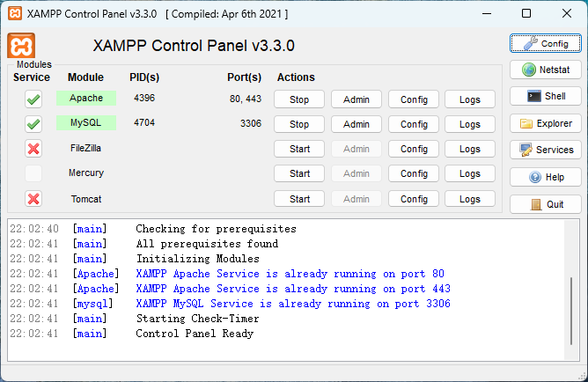Start the FileZilla module

[299, 149]
